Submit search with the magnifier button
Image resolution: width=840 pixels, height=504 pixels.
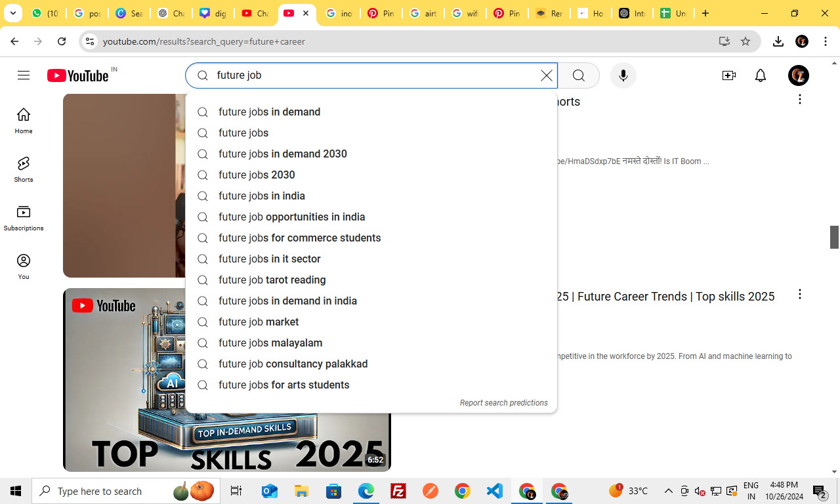pos(578,75)
